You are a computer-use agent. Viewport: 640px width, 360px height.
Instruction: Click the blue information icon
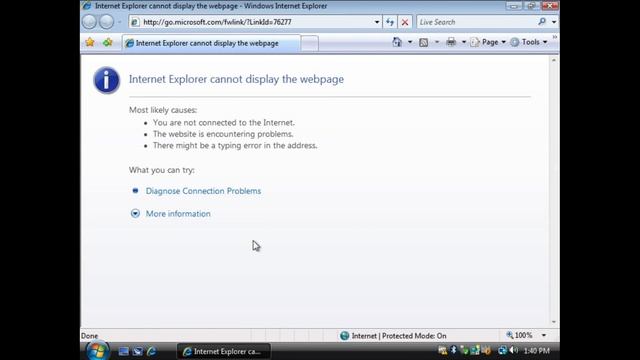pos(107,80)
